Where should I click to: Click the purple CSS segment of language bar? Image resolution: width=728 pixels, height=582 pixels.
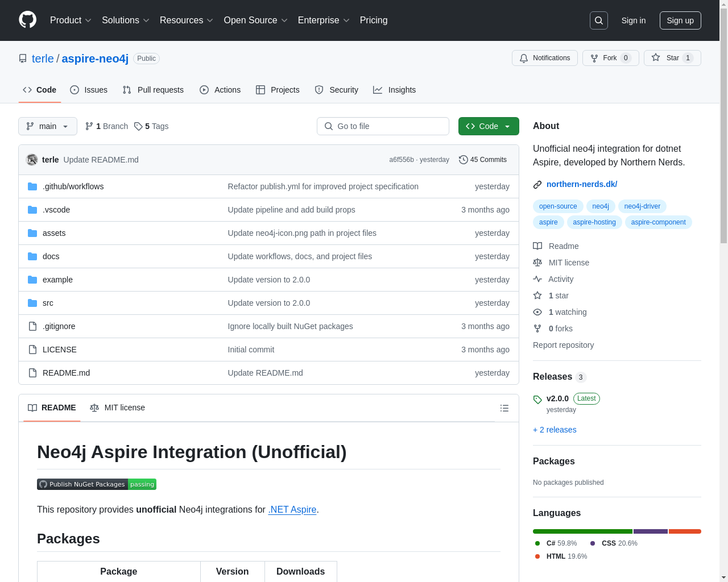[651, 531]
